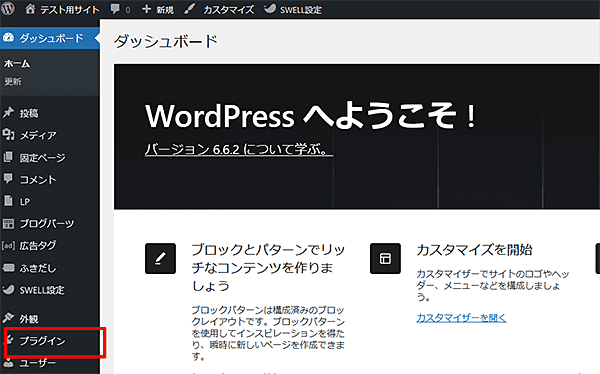600x374 pixels.
Task: Click the WordPress logo in admin bar
Action: coord(8,9)
